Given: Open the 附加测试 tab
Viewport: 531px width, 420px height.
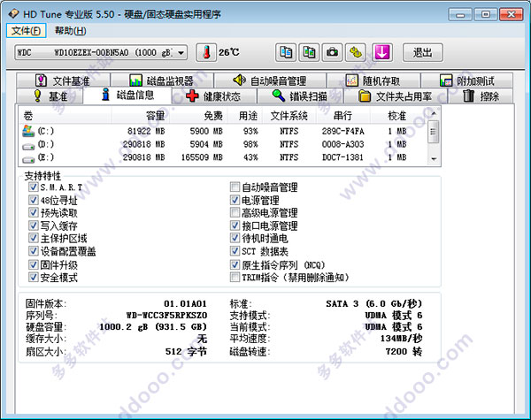Looking at the screenshot, I should tap(466, 80).
